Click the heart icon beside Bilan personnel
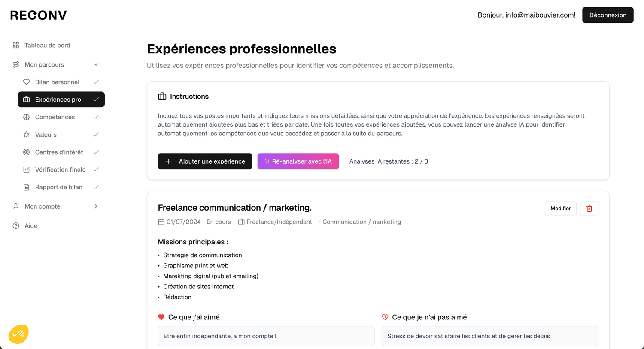The image size is (644, 349). click(27, 82)
